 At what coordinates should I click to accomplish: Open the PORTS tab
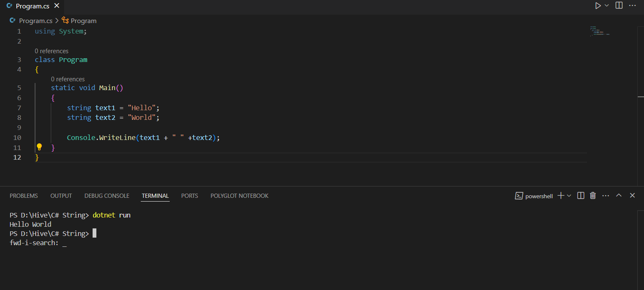click(x=189, y=196)
